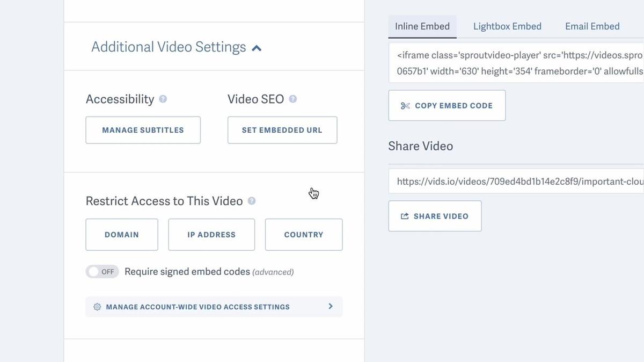Click the share arrow icon on Share Video

(405, 216)
